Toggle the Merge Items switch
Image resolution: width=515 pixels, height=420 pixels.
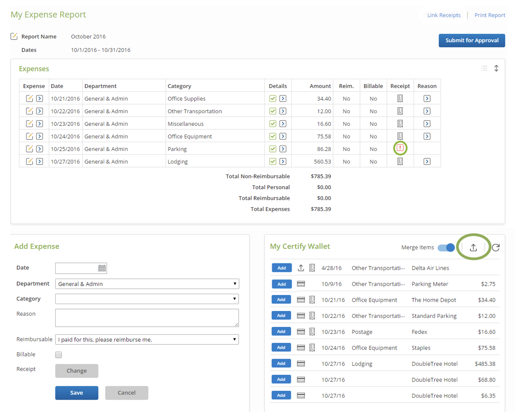click(x=446, y=248)
